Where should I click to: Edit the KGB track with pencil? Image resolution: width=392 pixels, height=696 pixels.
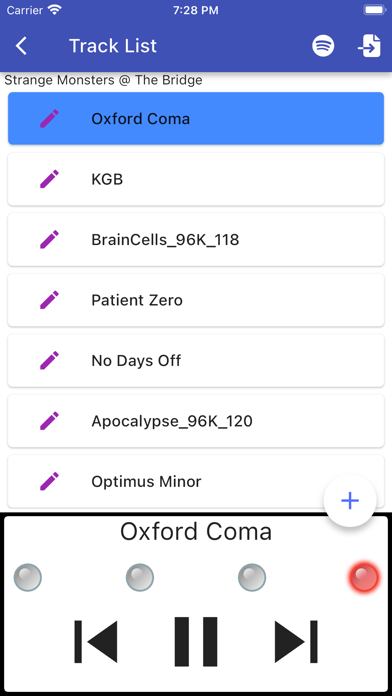(x=49, y=179)
